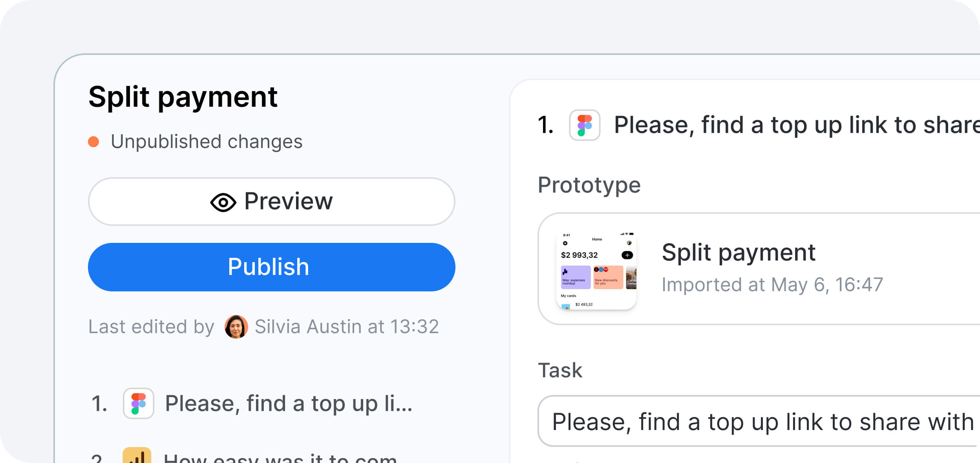Screen dimensions: 980x463
Task: Click the "Split payment" prototype card title
Action: pyautogui.click(x=739, y=252)
